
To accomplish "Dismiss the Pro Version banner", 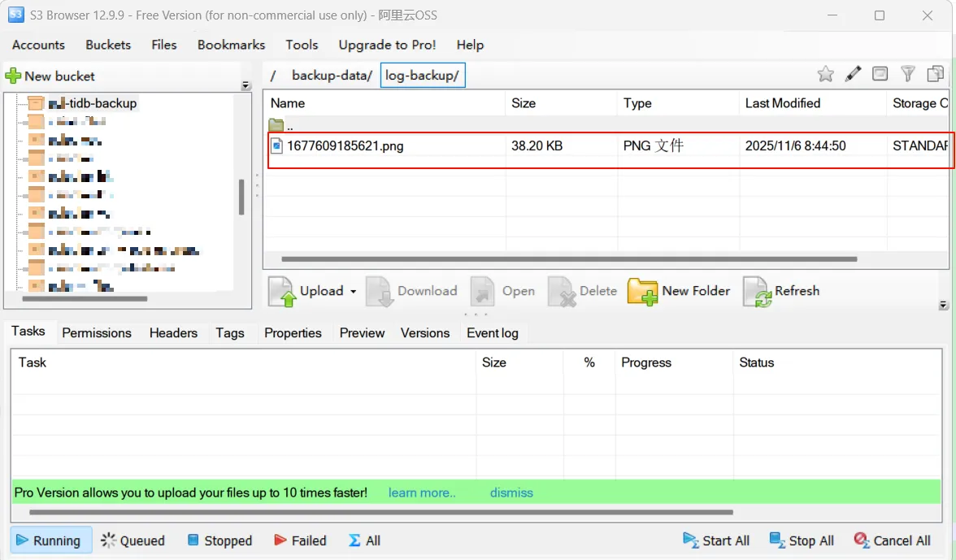I will (511, 493).
